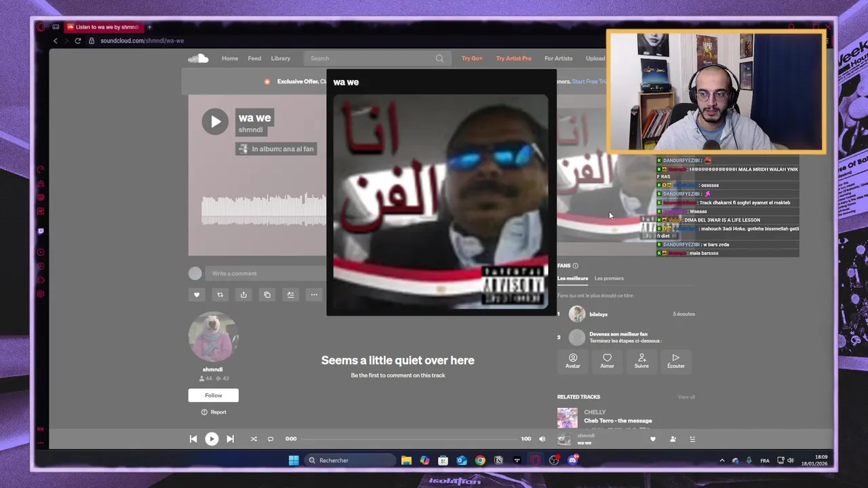Viewport: 868px width, 488px height.
Task: Click the waveform to seek the track
Action: (263, 210)
